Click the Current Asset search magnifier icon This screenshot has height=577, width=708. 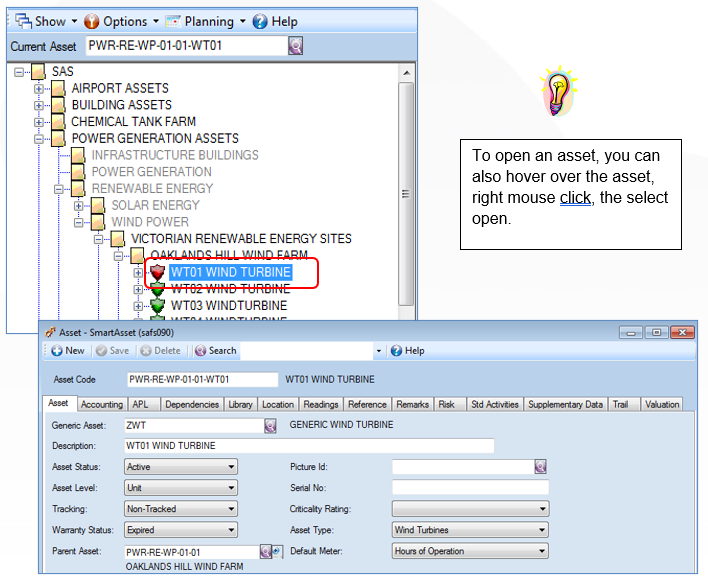coord(295,46)
